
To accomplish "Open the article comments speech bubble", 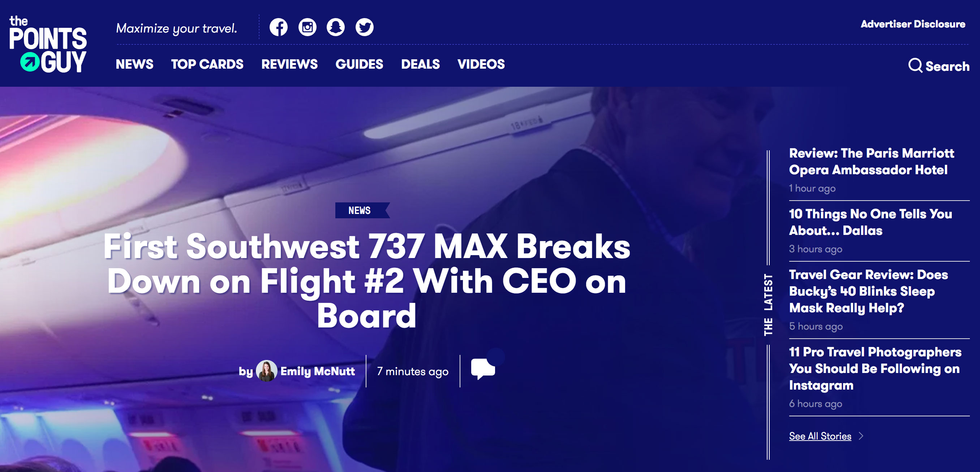I will [483, 369].
